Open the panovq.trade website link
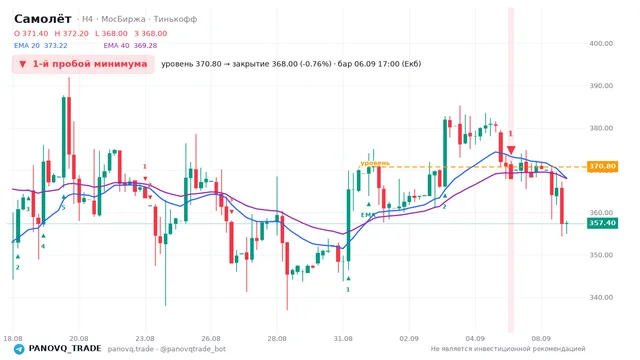Image resolution: width=640 pixels, height=360 pixels. [x=131, y=349]
